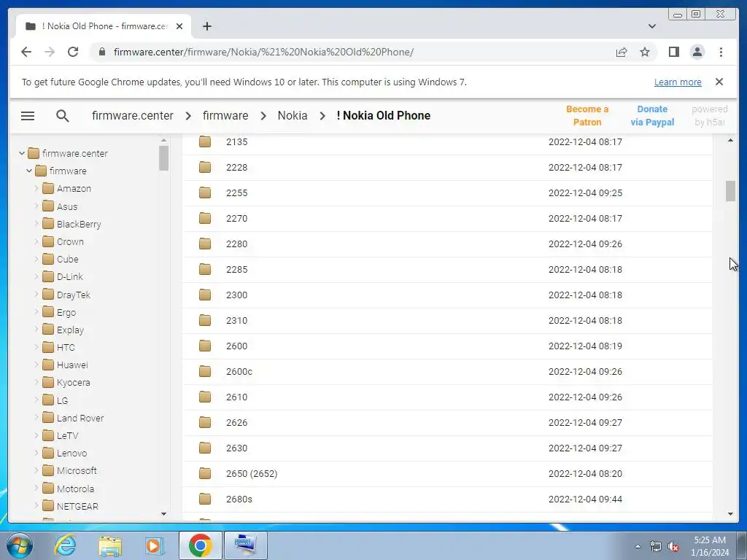Click folder icon beside Motorola in tree

(48, 489)
